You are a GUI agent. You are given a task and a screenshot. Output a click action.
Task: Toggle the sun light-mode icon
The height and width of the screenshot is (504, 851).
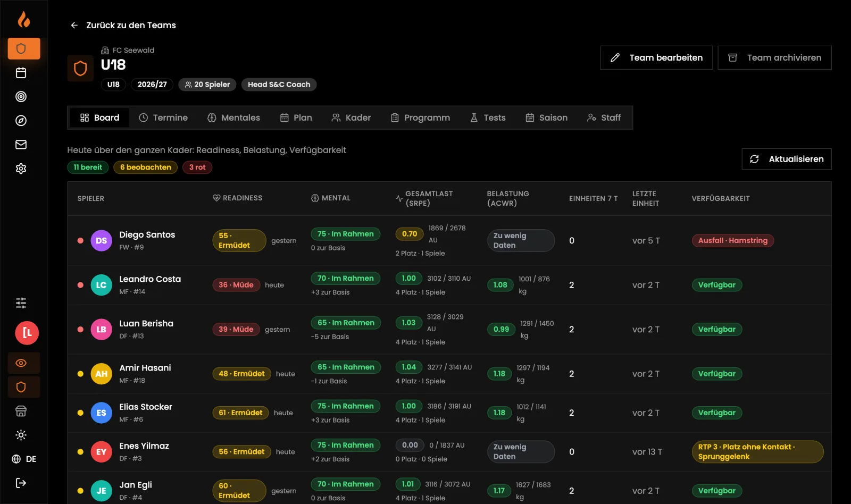[x=21, y=435]
